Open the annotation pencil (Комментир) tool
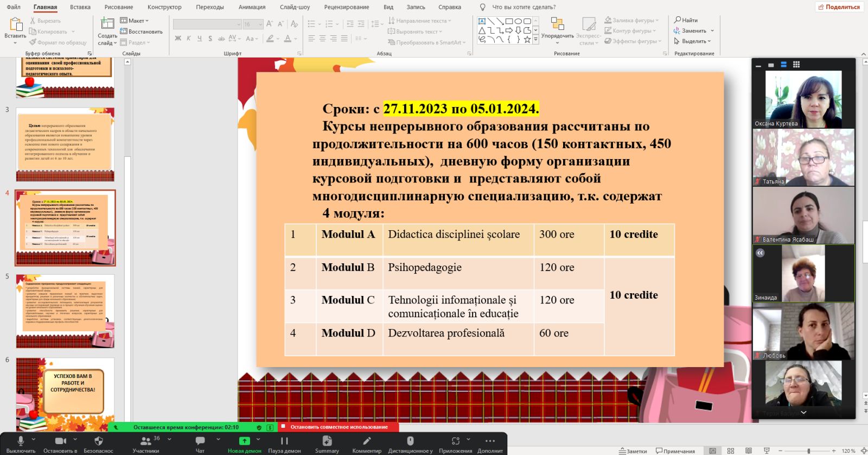The height and width of the screenshot is (455, 868). click(367, 441)
